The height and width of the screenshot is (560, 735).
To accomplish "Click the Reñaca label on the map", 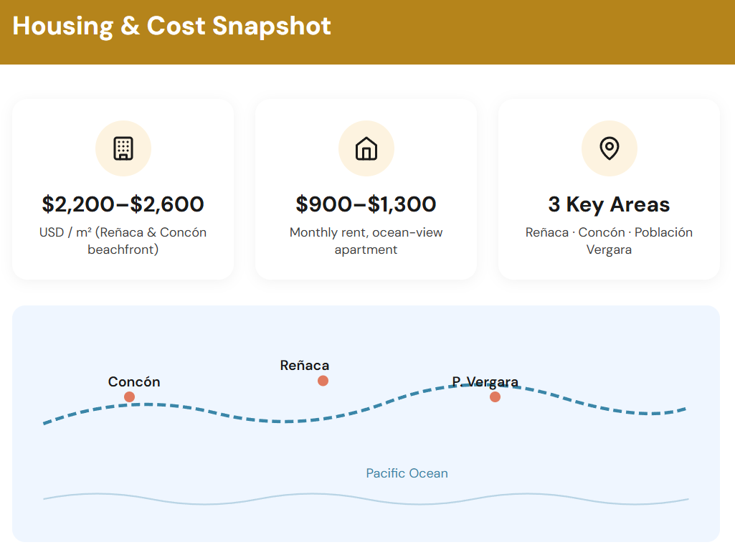I will pyautogui.click(x=305, y=366).
